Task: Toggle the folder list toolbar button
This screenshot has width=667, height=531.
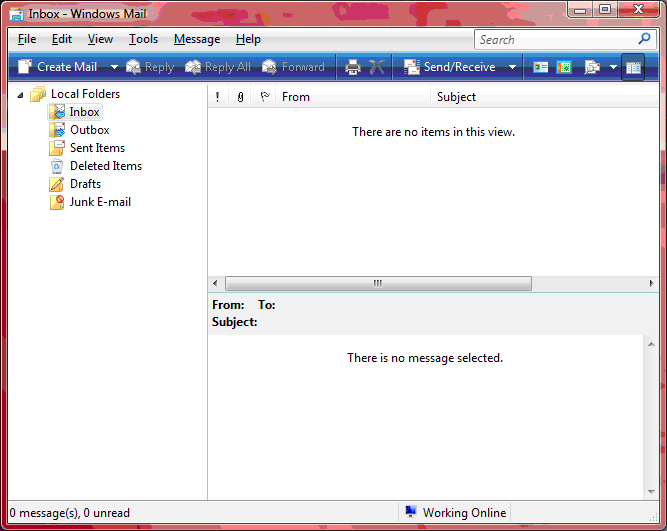Action: [x=632, y=67]
